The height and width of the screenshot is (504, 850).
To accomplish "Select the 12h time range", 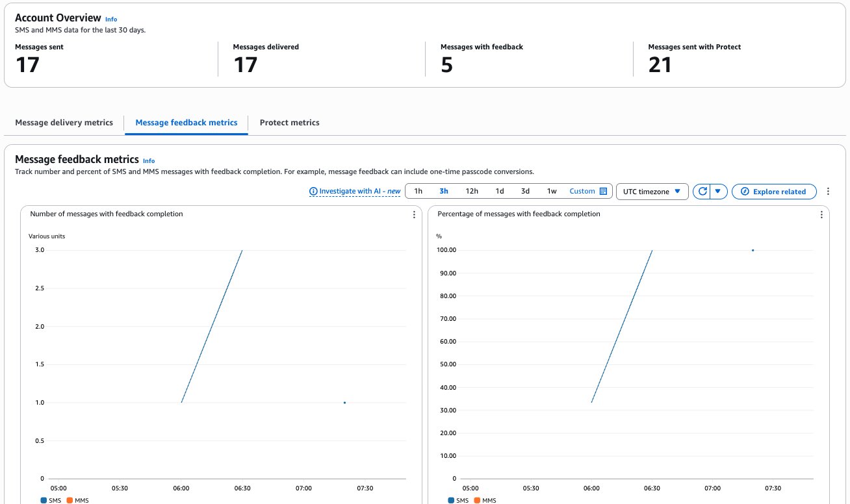I will 472,192.
